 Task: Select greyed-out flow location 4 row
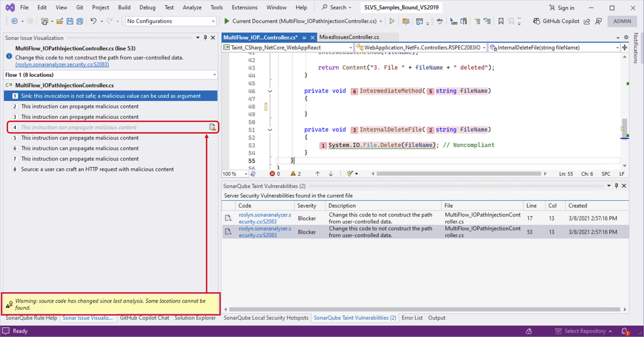pos(111,127)
